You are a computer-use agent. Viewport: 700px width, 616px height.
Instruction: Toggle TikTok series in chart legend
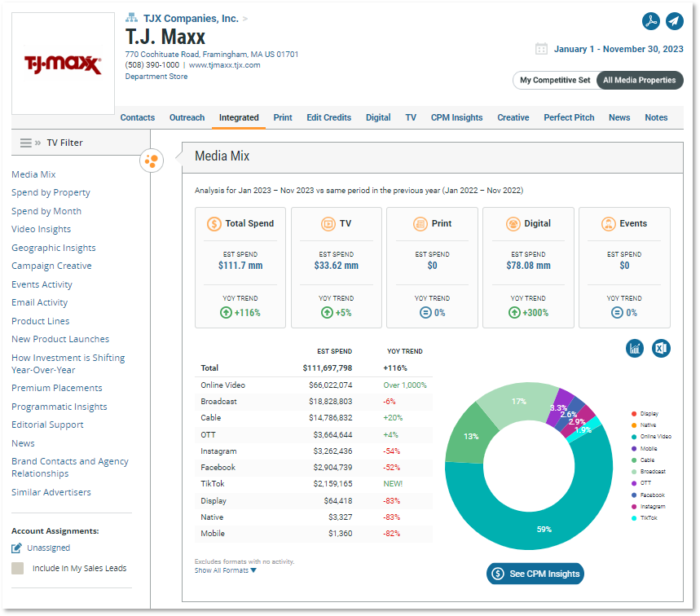pos(645,517)
